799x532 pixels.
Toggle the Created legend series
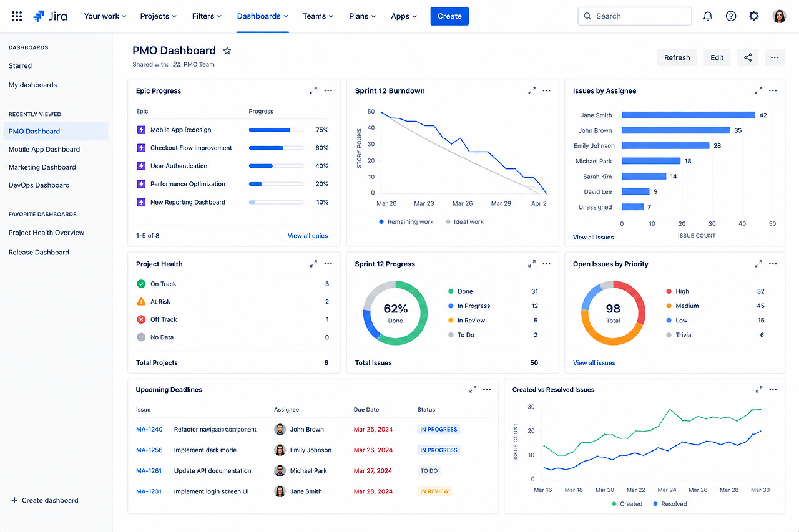[x=627, y=504]
